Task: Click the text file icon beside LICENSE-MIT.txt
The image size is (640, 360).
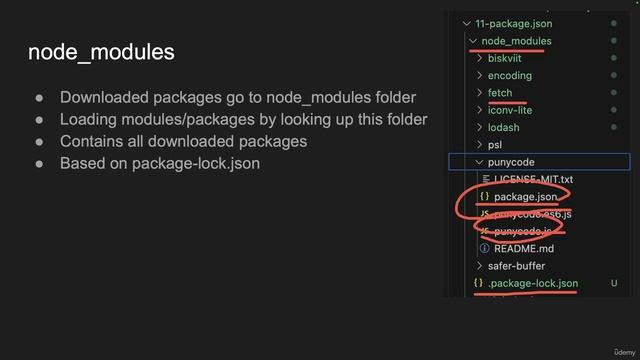Action: 486,179
